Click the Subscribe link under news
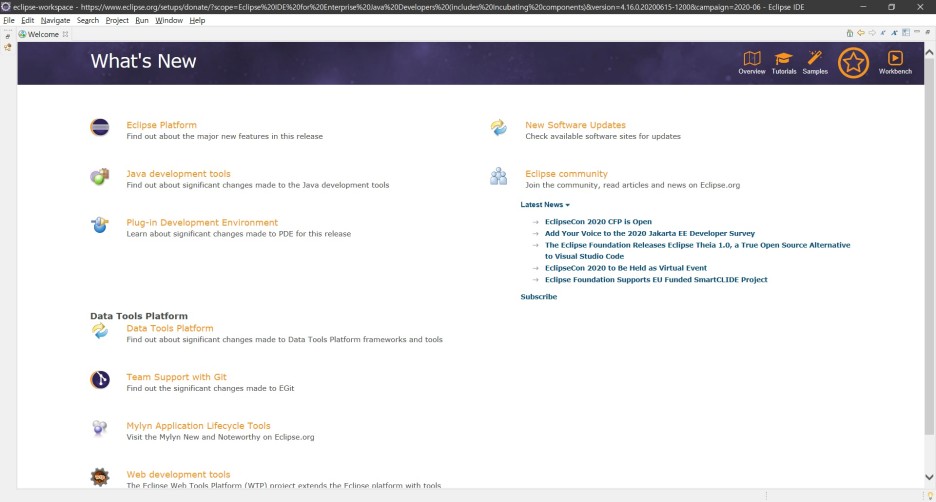Viewport: 936px width, 502px height. [x=538, y=297]
